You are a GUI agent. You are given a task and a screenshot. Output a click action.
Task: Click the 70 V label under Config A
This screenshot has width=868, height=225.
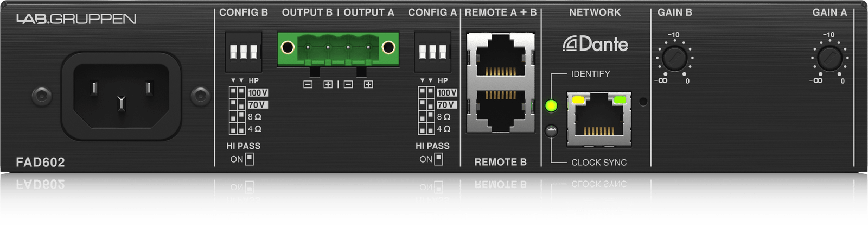[446, 105]
